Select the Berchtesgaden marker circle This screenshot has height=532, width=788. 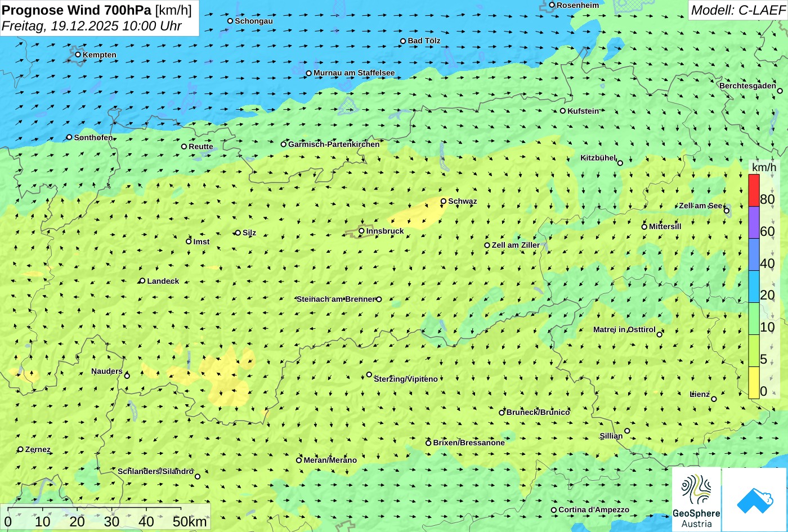click(x=780, y=91)
